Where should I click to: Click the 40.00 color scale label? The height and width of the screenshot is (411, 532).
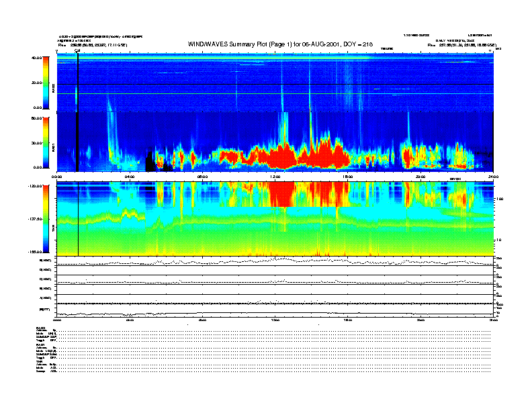click(x=36, y=58)
